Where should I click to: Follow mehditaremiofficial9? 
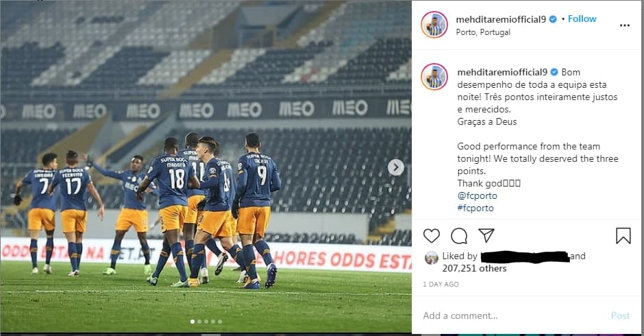click(x=582, y=19)
